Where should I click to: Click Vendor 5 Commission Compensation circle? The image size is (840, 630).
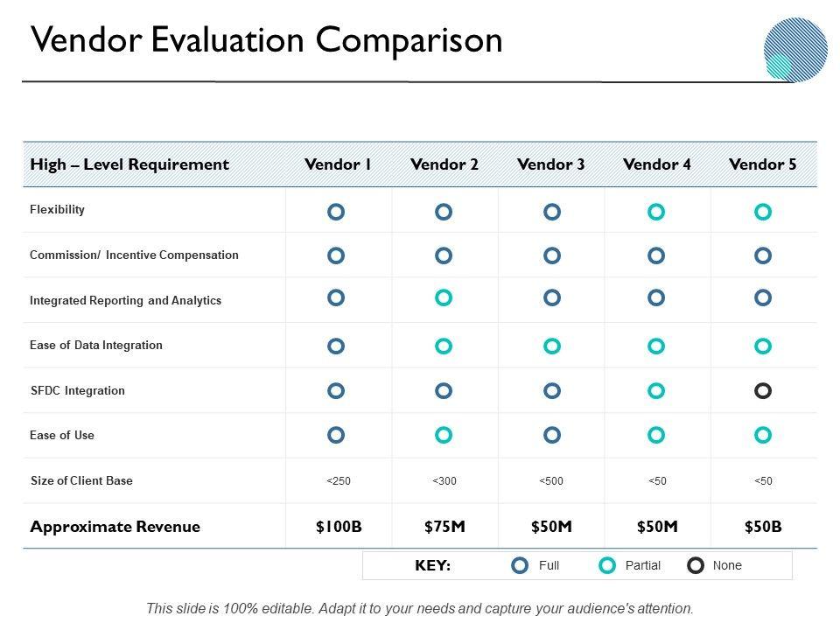(x=763, y=255)
